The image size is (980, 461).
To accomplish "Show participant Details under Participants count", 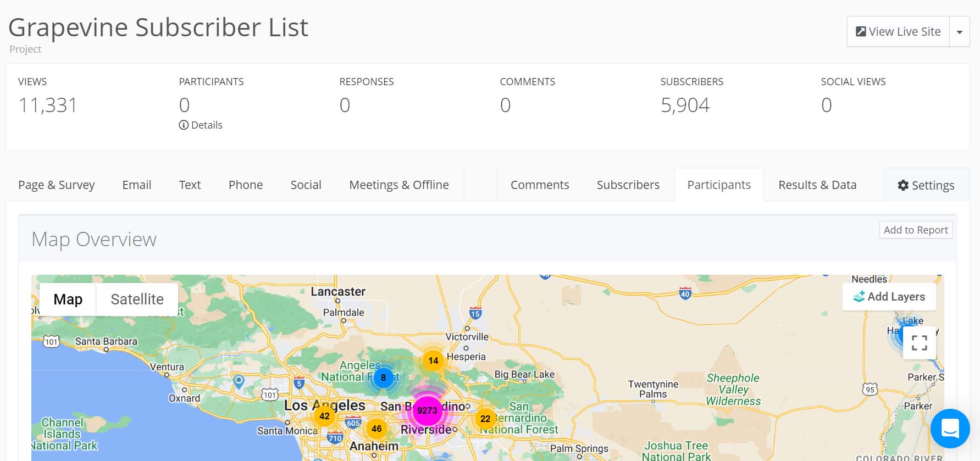I will point(201,125).
